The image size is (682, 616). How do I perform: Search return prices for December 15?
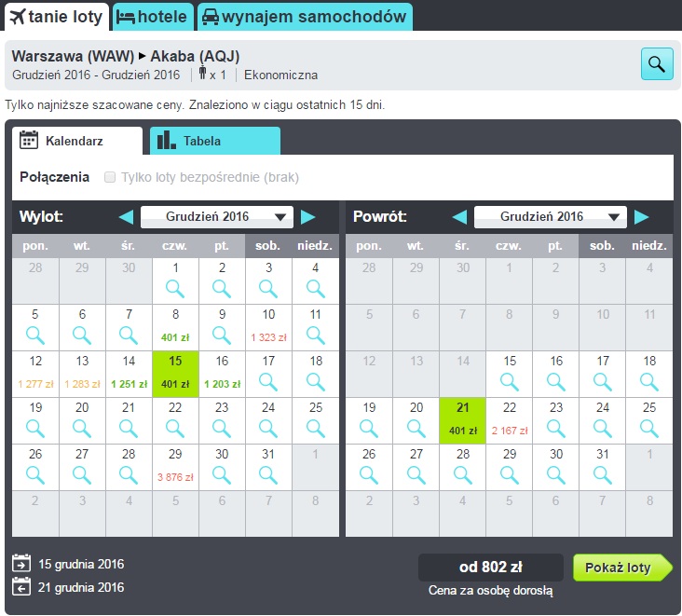[x=510, y=382]
